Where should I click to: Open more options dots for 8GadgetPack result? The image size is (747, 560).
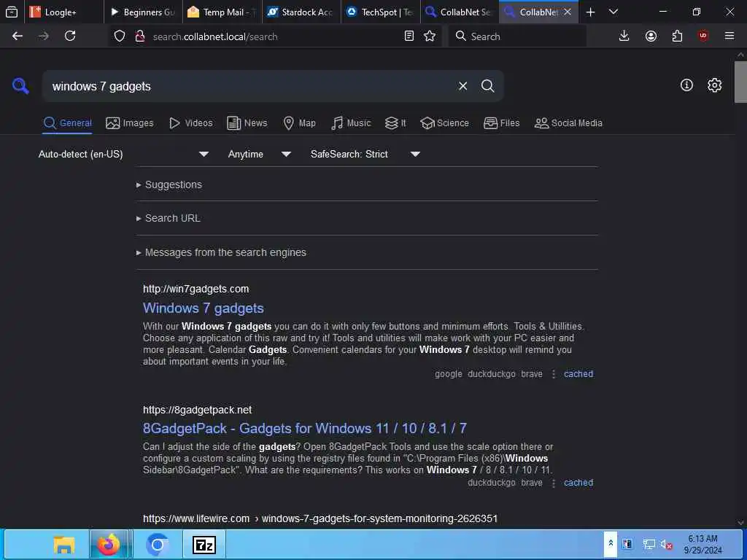(553, 483)
